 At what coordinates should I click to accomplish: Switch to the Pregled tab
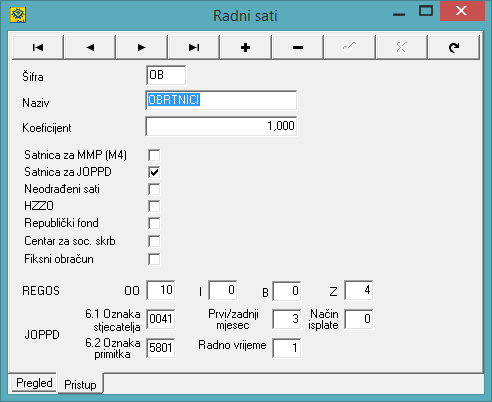34,383
